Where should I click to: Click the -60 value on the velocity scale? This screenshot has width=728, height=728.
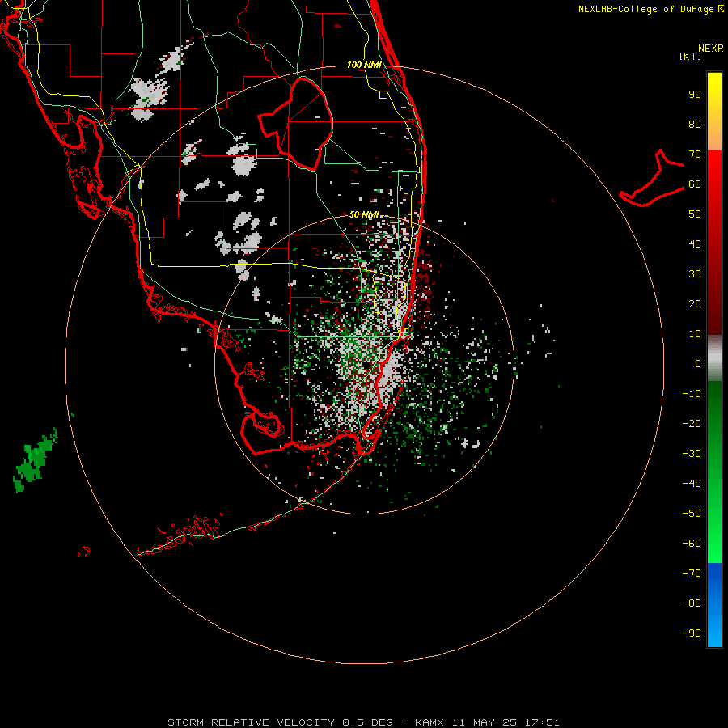(x=692, y=544)
